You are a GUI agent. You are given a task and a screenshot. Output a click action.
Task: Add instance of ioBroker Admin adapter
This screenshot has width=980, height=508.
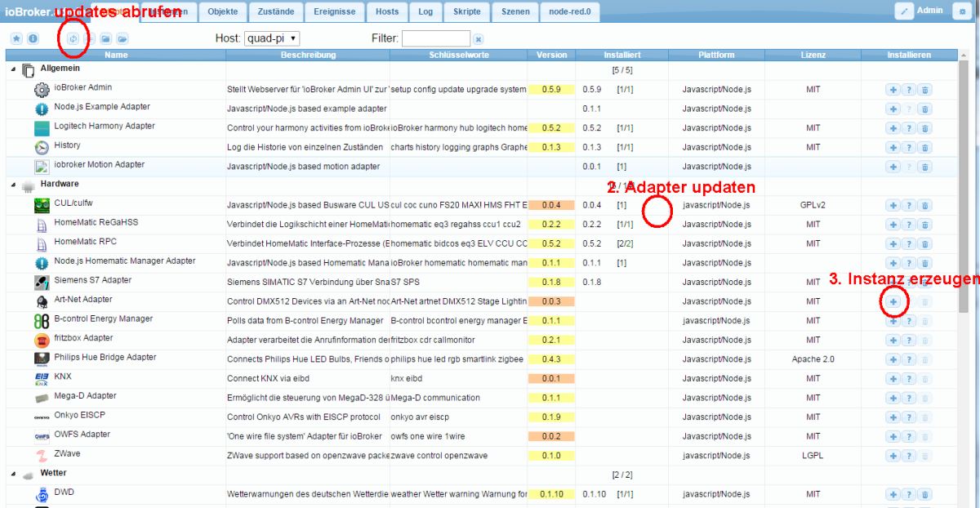[x=893, y=89]
